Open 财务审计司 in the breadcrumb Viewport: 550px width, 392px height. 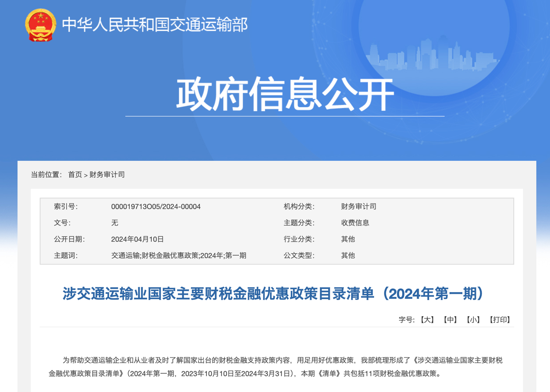(x=107, y=175)
